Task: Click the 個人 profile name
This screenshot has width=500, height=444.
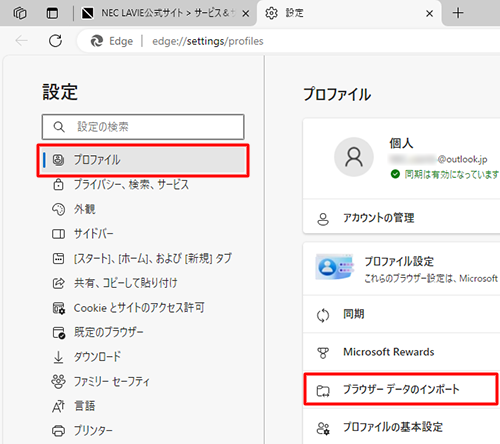Action: pos(401,143)
